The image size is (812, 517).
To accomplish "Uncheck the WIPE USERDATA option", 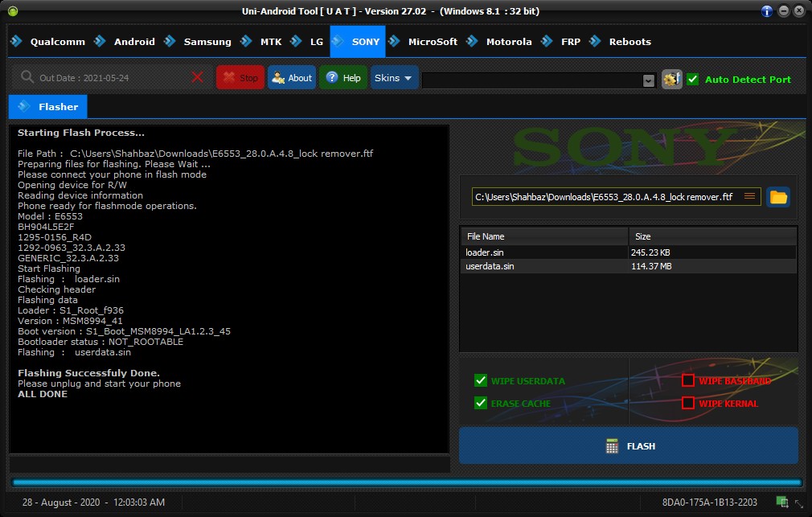I will tap(481, 381).
